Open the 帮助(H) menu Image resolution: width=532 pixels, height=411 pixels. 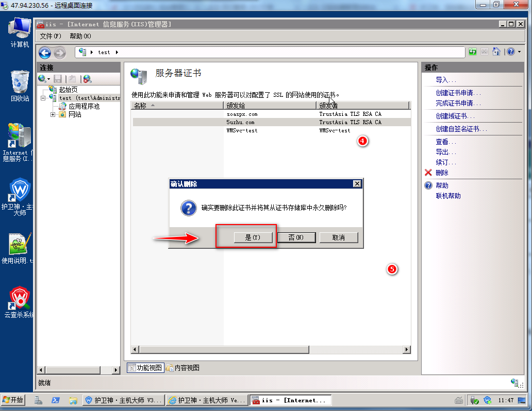[x=80, y=36]
